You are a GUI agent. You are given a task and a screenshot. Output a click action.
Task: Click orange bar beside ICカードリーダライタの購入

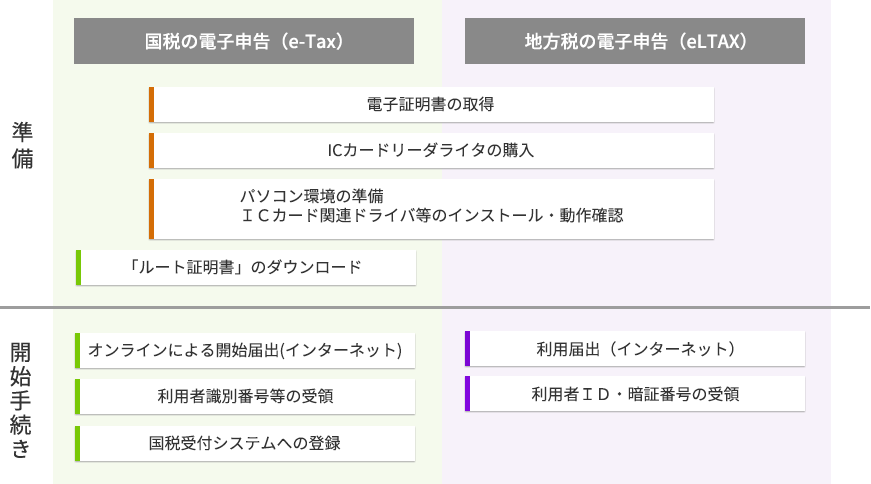(x=151, y=151)
